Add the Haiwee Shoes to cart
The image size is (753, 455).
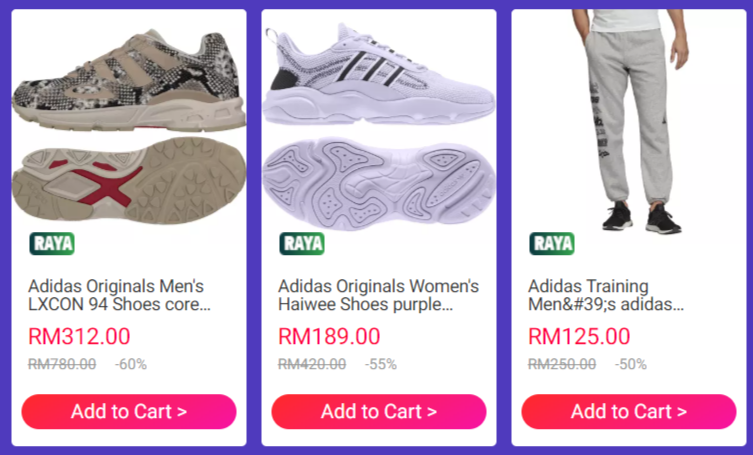click(x=379, y=411)
